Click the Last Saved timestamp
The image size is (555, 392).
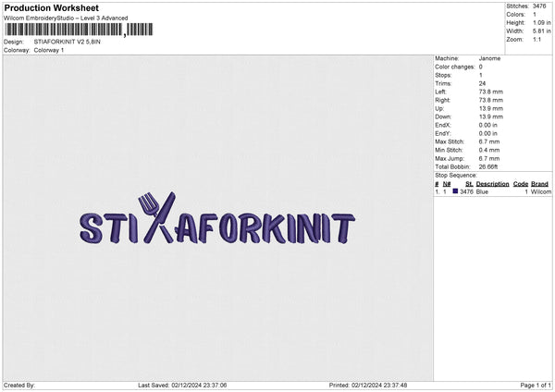182,385
